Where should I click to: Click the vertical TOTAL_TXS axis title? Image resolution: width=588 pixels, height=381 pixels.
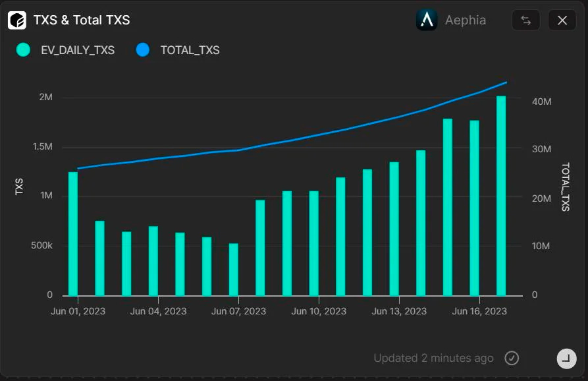[566, 187]
